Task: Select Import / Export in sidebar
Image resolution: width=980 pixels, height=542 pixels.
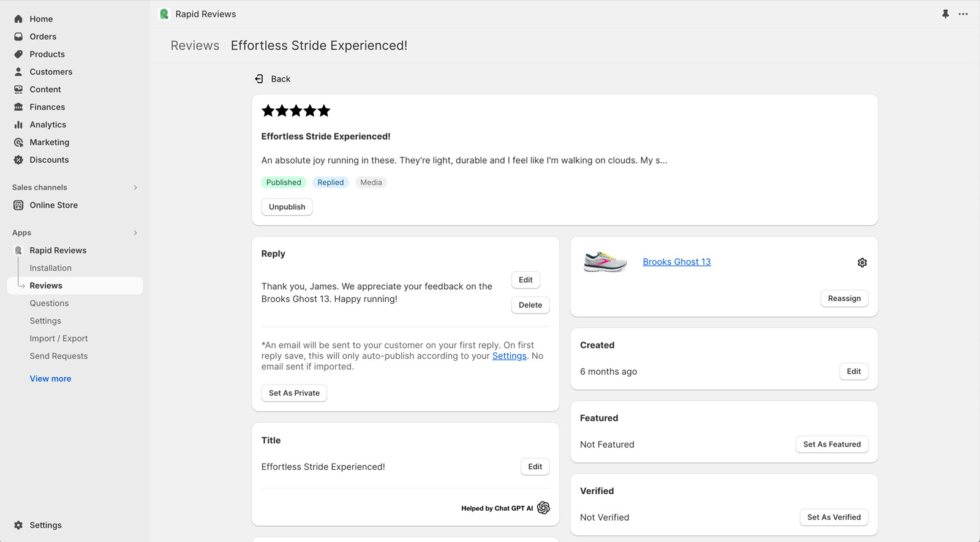Action: click(58, 339)
